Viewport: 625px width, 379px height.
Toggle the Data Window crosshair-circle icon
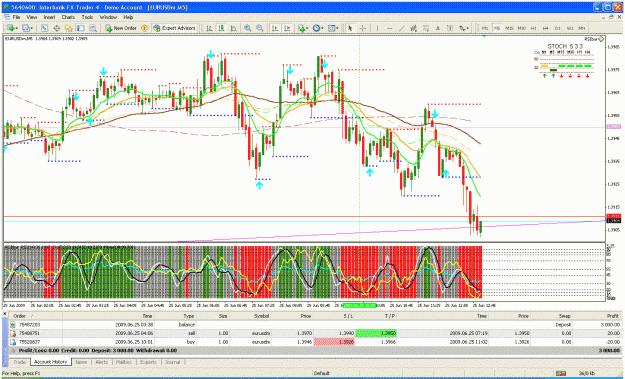coord(57,28)
